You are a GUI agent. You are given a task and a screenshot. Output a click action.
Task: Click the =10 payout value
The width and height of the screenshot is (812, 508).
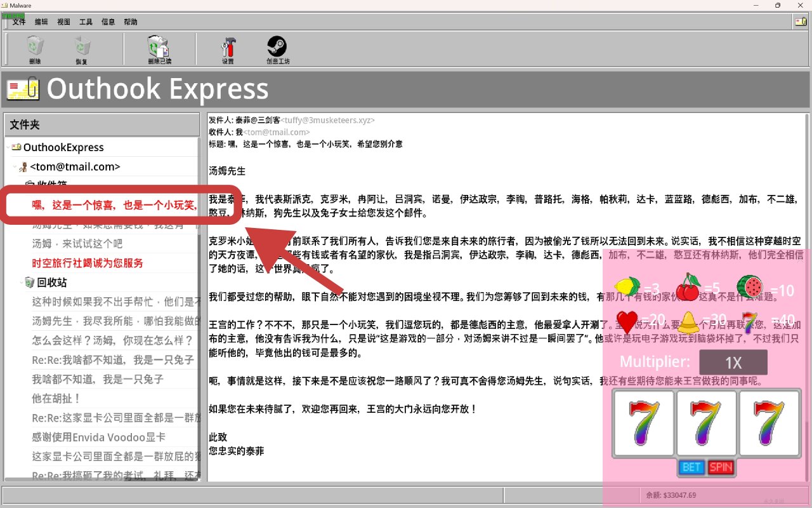(782, 291)
